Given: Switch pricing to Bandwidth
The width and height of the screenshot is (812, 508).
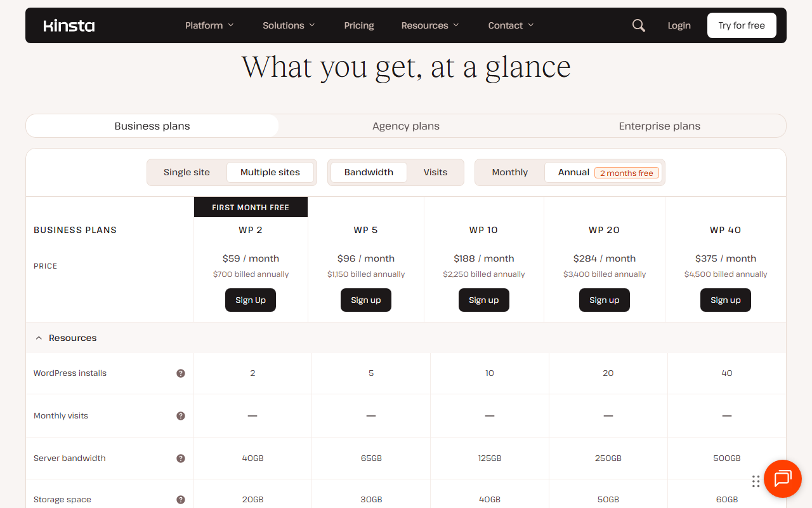Looking at the screenshot, I should tap(369, 172).
